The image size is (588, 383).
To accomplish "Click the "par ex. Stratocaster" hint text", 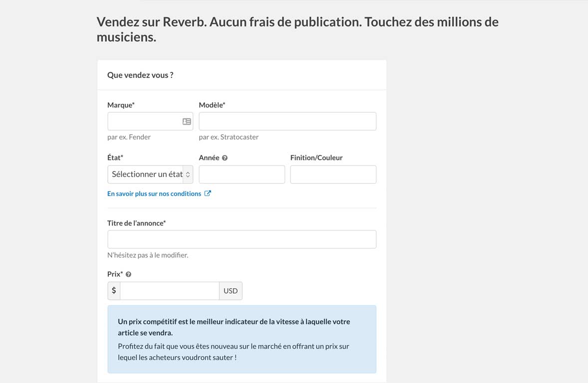I will (229, 137).
